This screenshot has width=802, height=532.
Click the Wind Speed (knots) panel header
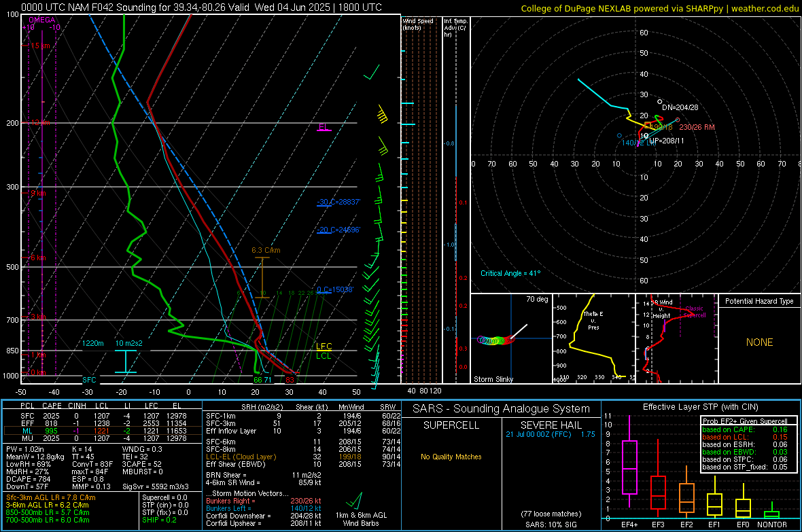tap(417, 24)
